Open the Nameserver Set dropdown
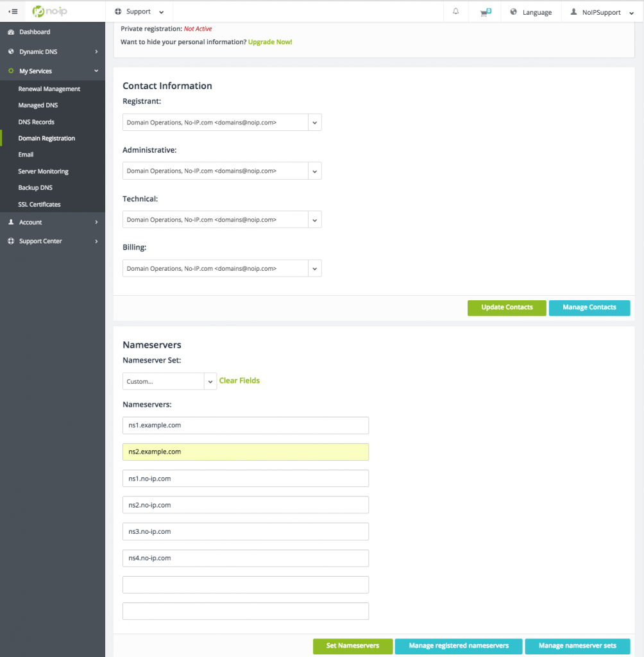The width and height of the screenshot is (644, 657). point(170,381)
